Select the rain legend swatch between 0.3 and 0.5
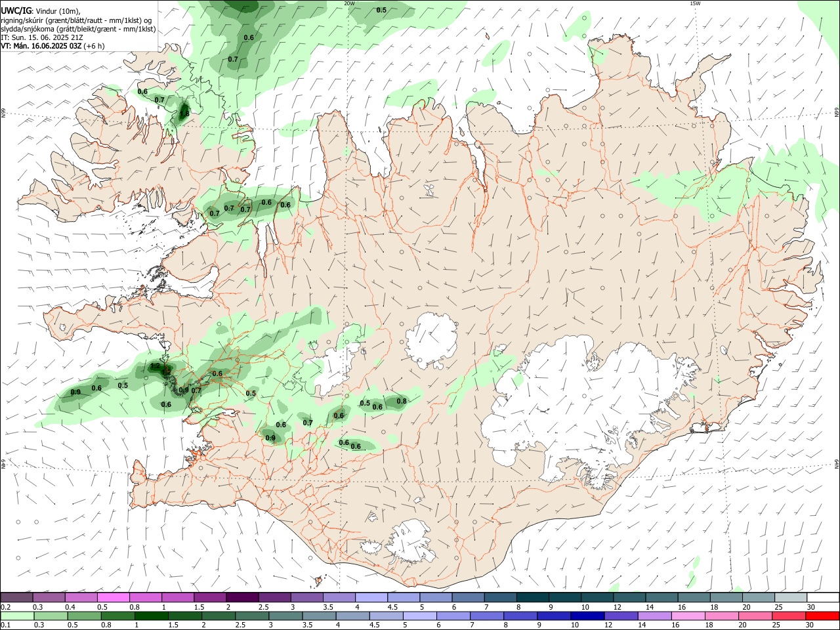Image resolution: width=840 pixels, height=630 pixels. tap(51, 616)
